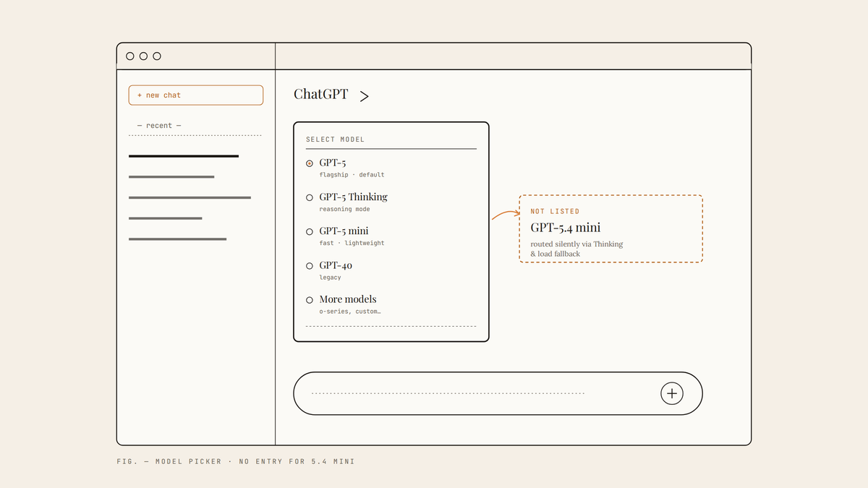Select the GPT-5 radio button

[x=310, y=163]
